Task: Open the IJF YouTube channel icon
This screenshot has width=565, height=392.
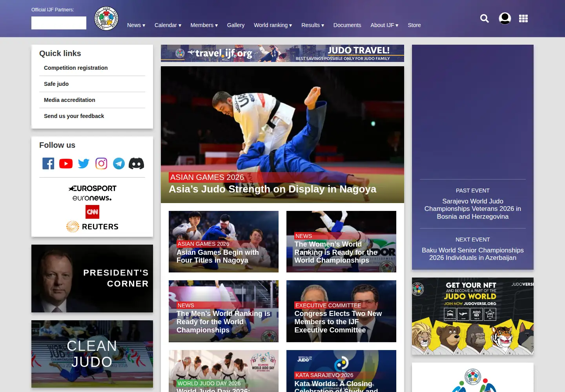Action: 66,163
